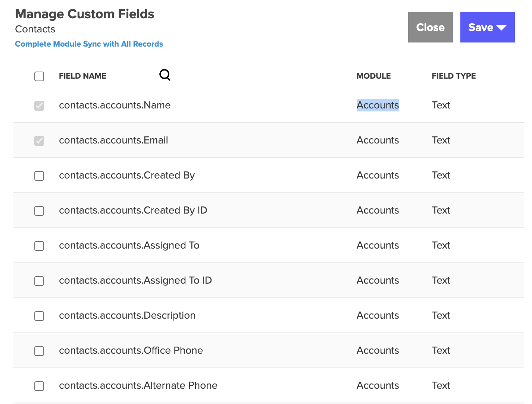
Task: Toggle checkbox for contacts.accounts.Name
Action: click(x=39, y=106)
